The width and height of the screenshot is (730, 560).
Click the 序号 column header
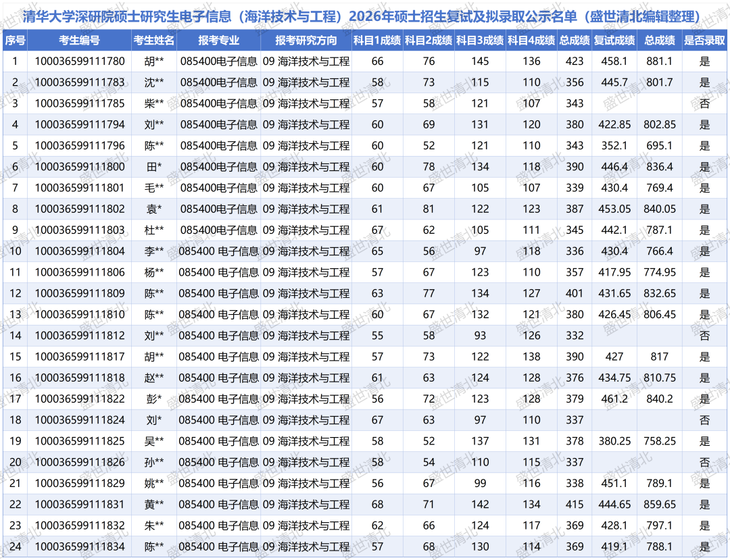tap(15, 41)
